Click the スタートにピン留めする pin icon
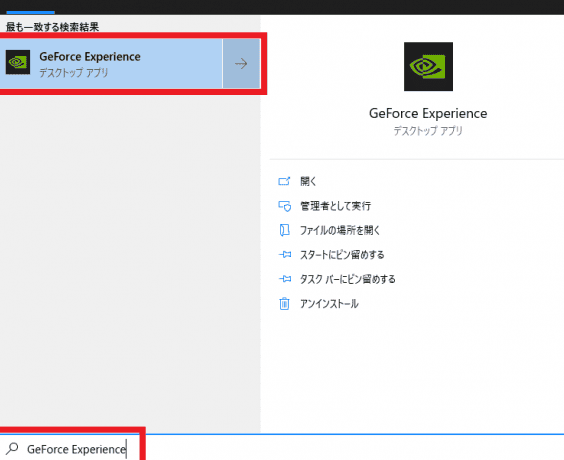The image size is (564, 460). pos(285,255)
